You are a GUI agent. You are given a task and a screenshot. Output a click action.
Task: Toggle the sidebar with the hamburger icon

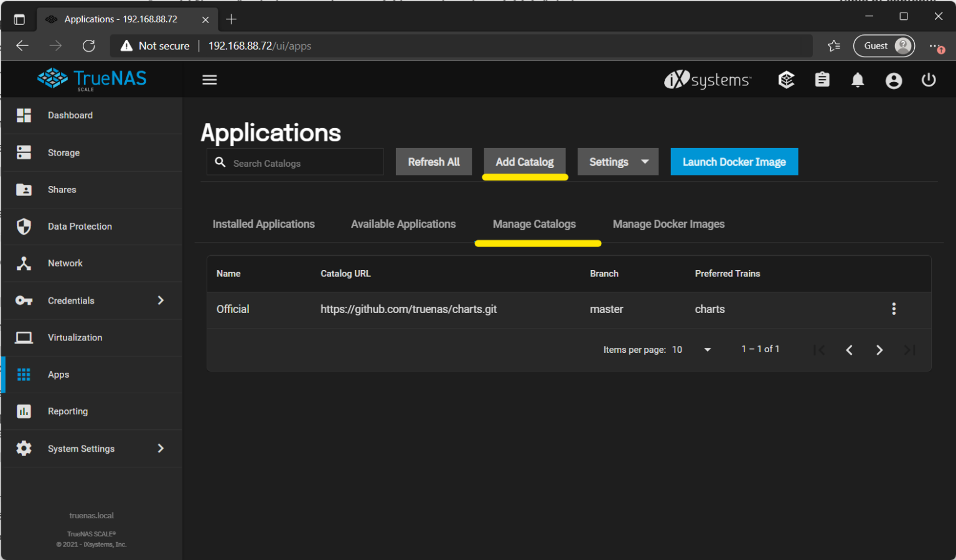click(209, 80)
